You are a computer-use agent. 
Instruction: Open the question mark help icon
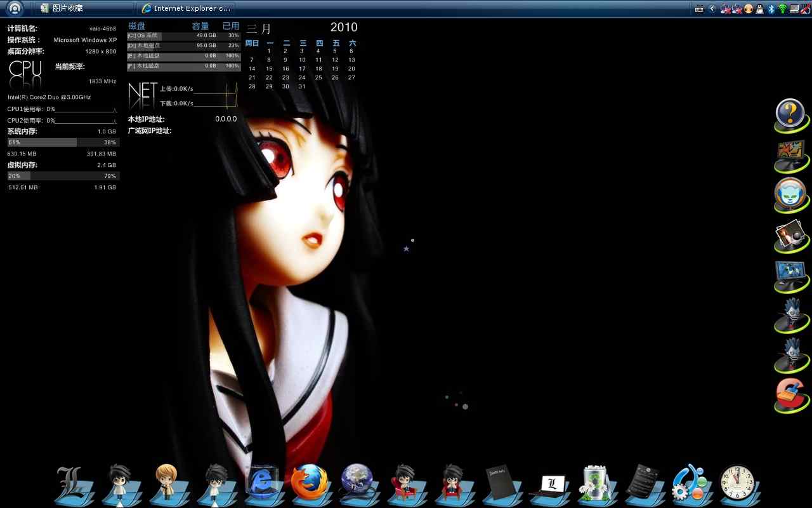(x=791, y=116)
